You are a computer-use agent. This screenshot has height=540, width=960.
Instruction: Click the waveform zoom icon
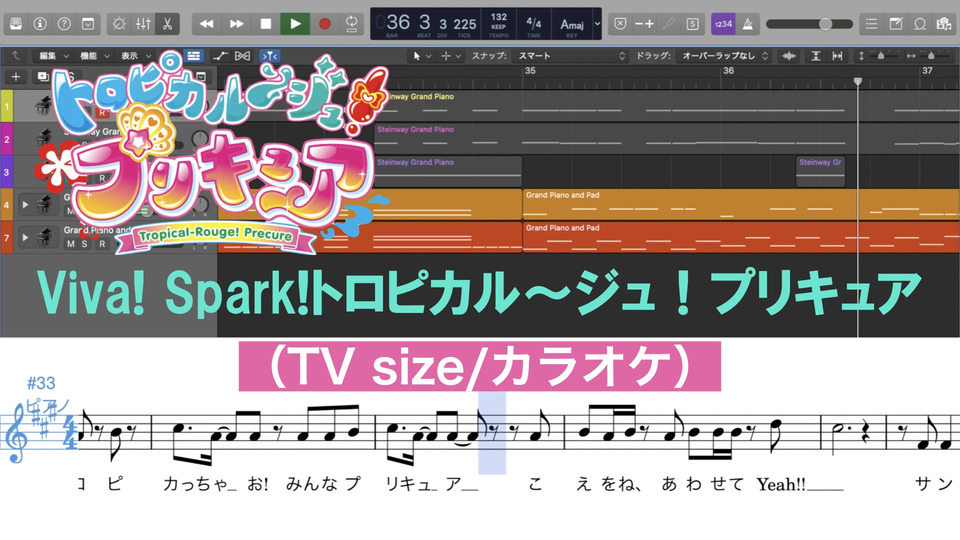click(x=789, y=56)
